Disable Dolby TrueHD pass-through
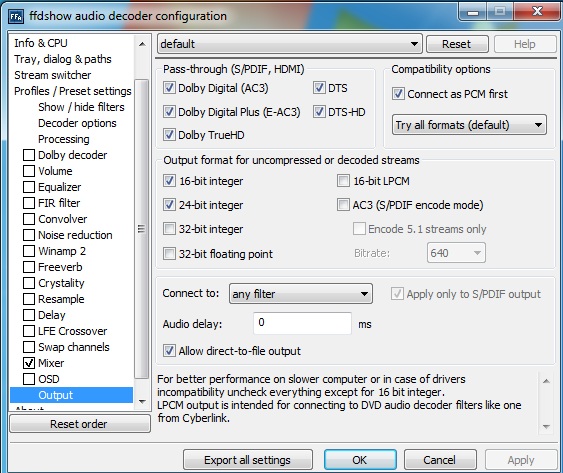Viewport: 563px width, 473px height. pos(169,135)
